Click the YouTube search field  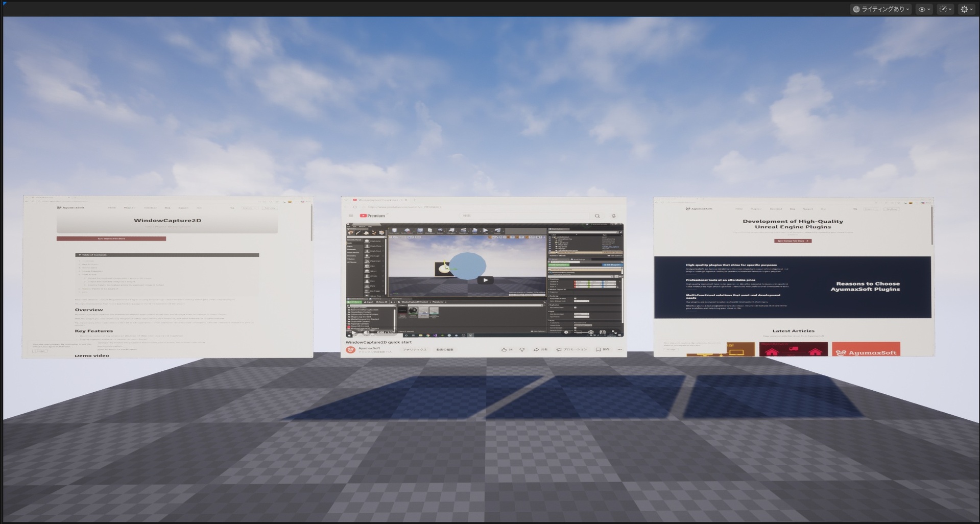pyautogui.click(x=523, y=216)
